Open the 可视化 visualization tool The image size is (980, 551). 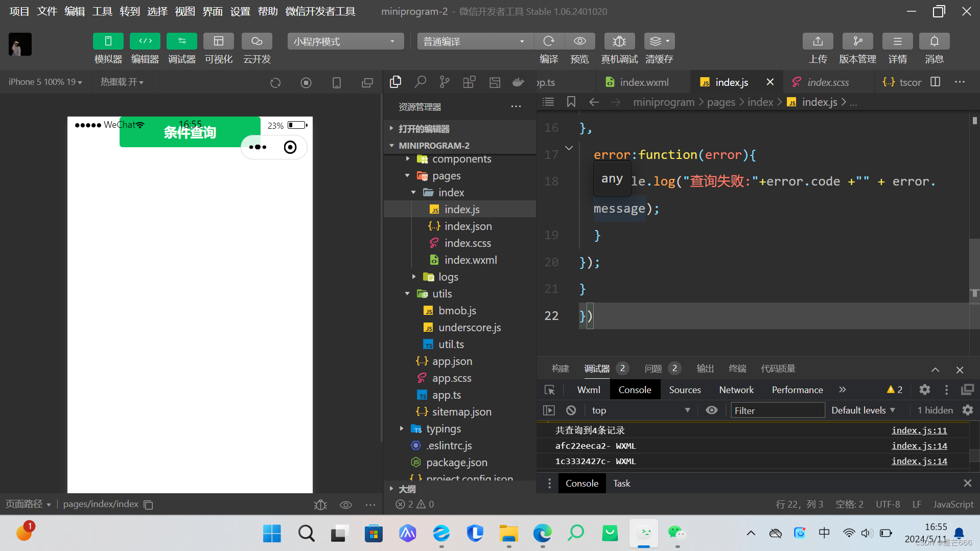(x=219, y=41)
